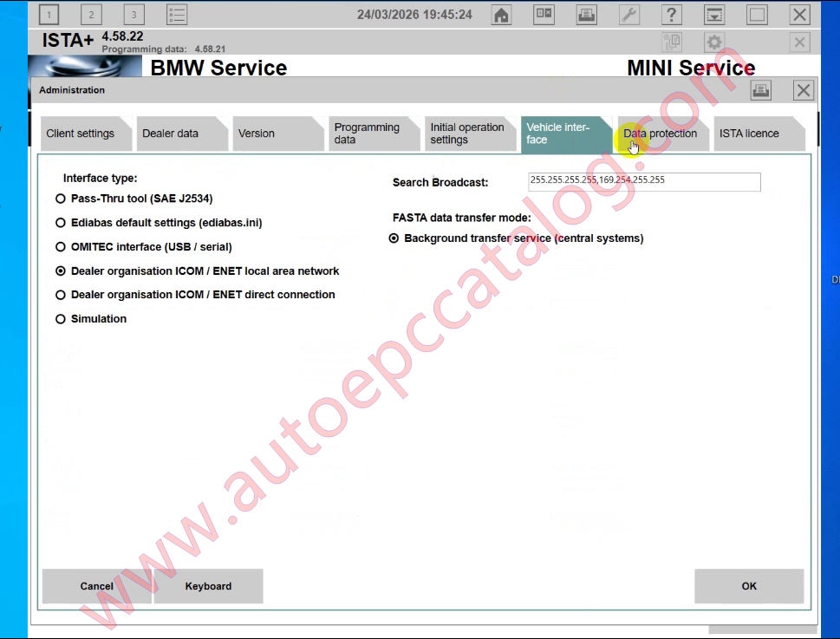840x639 pixels.
Task: Click the vehicle identification icon beside the home icon
Action: tap(544, 14)
